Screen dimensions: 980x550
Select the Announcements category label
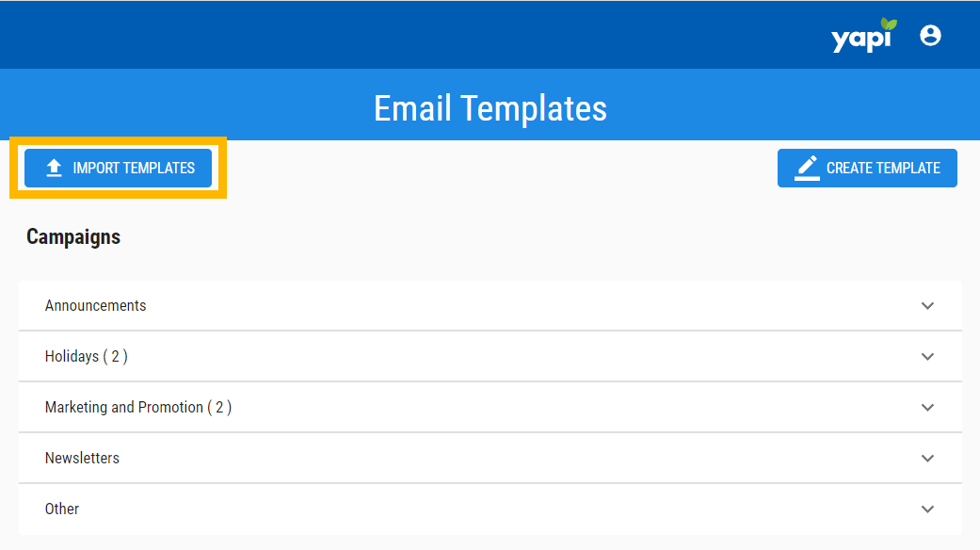coord(95,306)
